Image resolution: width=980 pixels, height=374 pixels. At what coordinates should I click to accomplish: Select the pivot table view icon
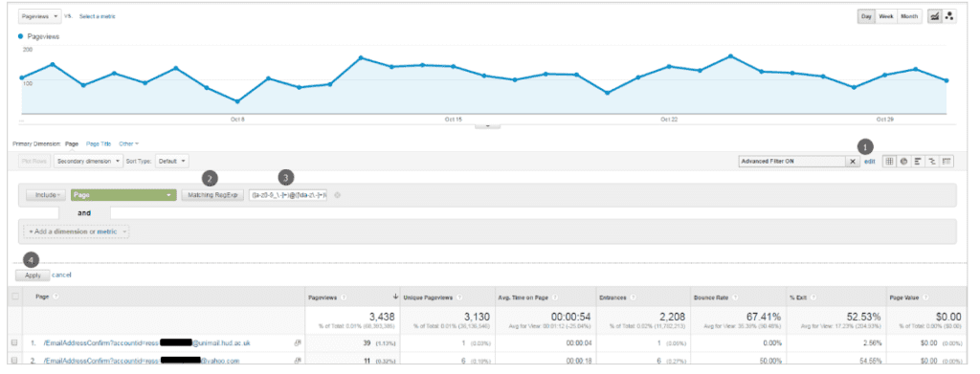pyautogui.click(x=947, y=161)
